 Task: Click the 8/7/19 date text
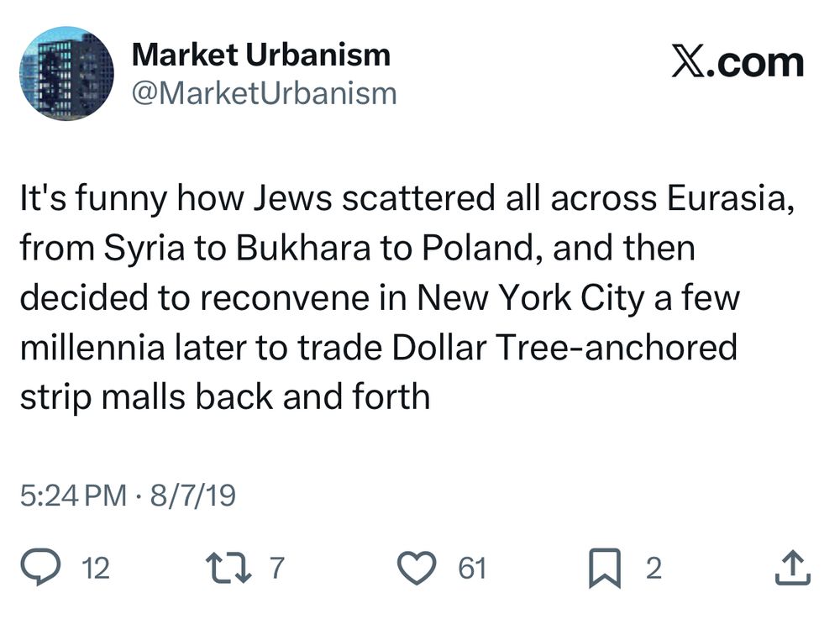[x=192, y=496]
